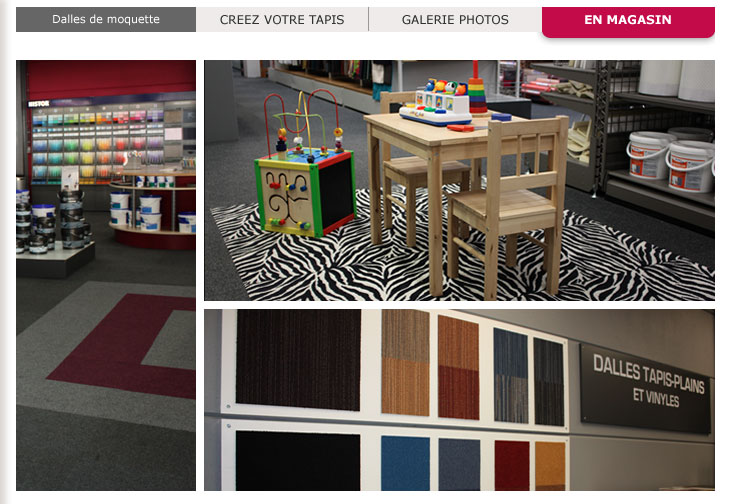Switch to the CREEZ VOTRE TAPIS tab
This screenshot has height=504, width=737.
282,19
